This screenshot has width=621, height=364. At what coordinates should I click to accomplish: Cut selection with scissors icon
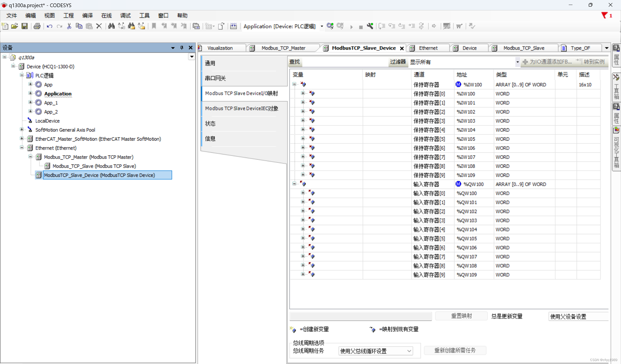point(69,26)
